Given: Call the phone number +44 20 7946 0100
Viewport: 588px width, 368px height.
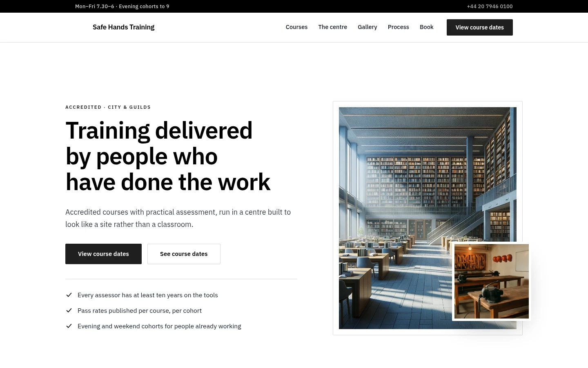Looking at the screenshot, I should 490,6.
